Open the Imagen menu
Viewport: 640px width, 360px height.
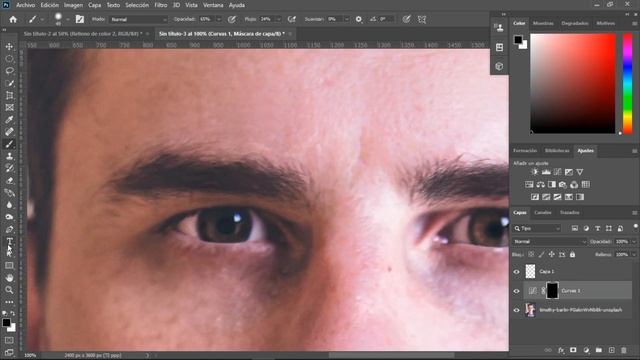73,5
